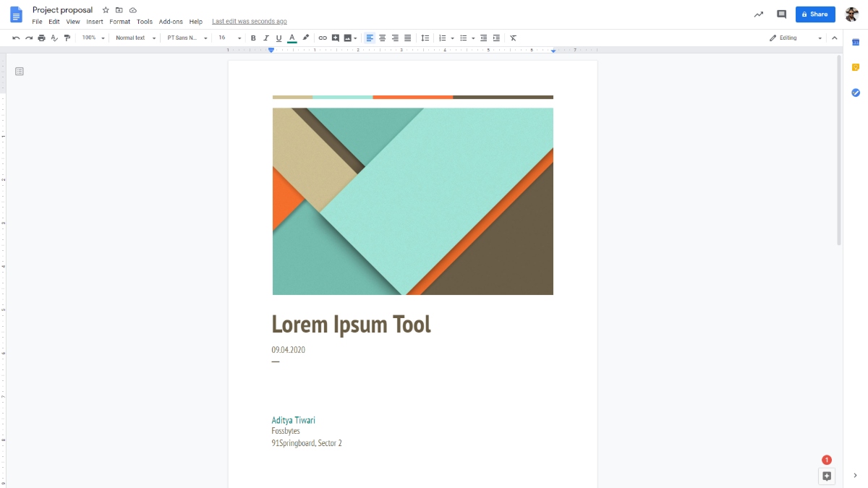Insert a link
Screen dimensions: 868x488
tap(323, 38)
